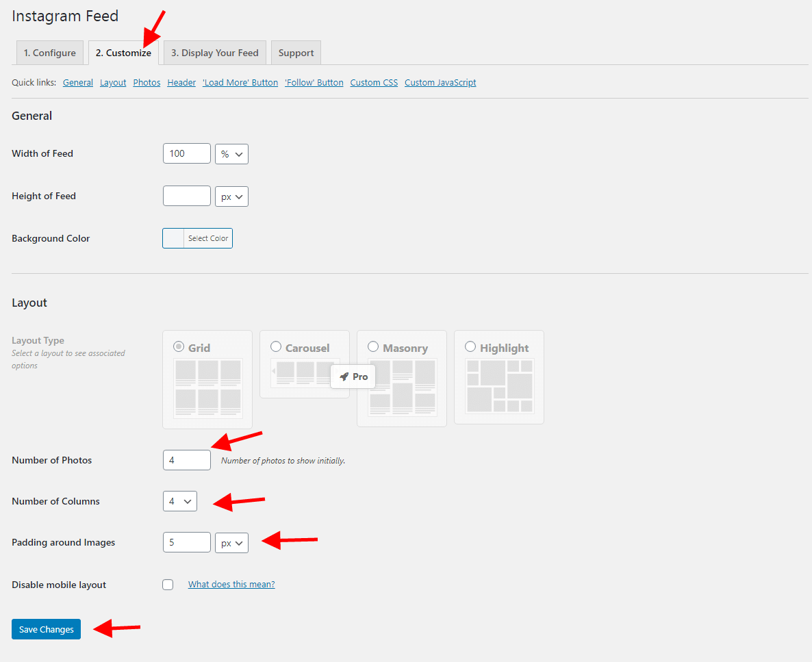Go to Photos quick link
Viewport: 812px width, 662px height.
point(147,82)
